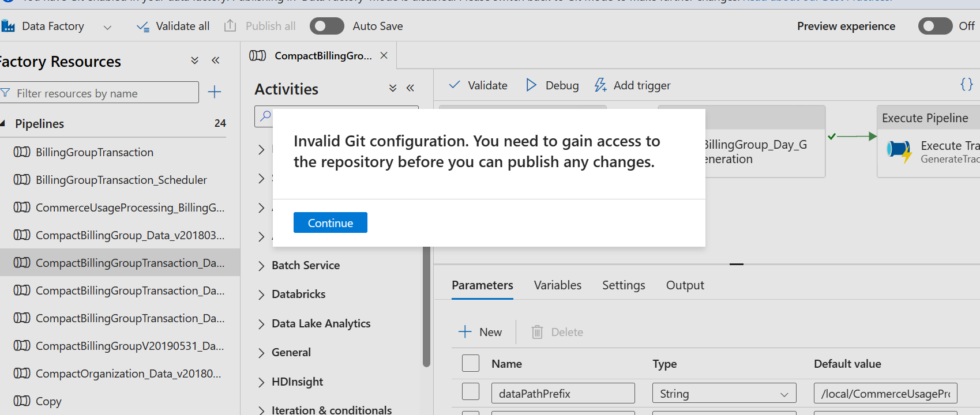This screenshot has width=980, height=415.
Task: Click Validate in the pipeline toolbar
Action: pos(478,85)
